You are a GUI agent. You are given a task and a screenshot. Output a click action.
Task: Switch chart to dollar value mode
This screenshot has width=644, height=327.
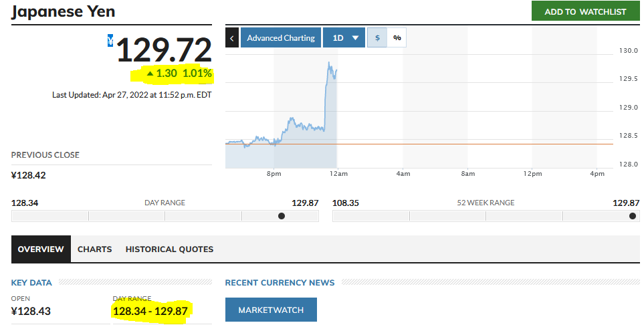coord(377,38)
